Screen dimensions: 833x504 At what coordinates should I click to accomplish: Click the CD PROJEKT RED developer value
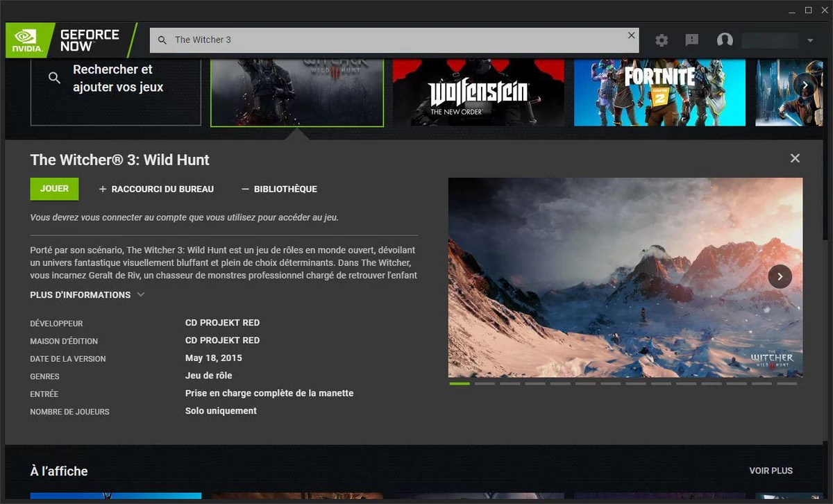pos(222,323)
